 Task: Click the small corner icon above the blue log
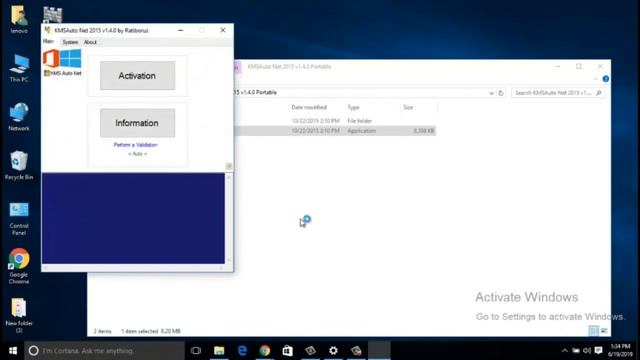click(229, 166)
